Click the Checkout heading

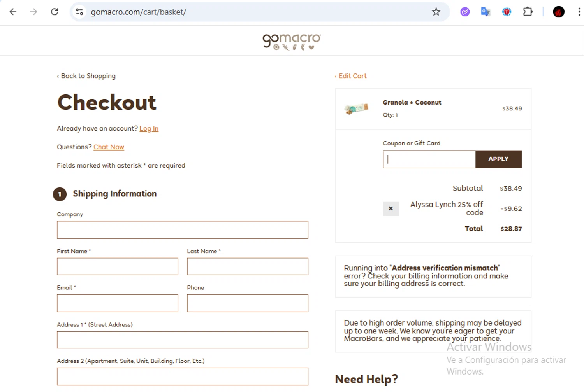coord(107,103)
